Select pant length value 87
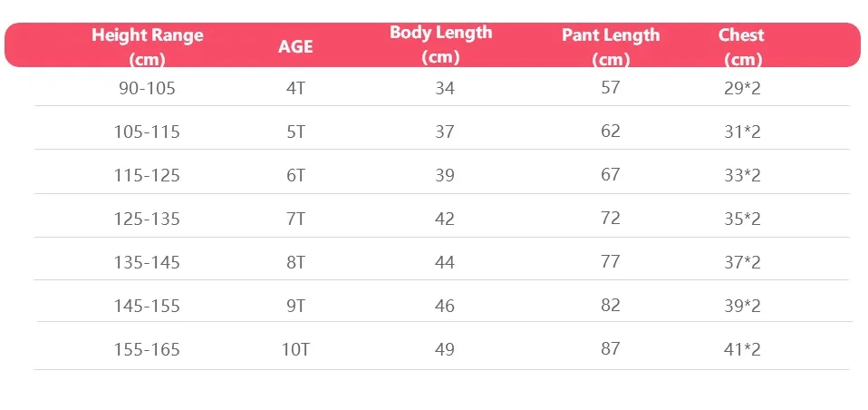Screen dimensions: 868x410 (611, 348)
